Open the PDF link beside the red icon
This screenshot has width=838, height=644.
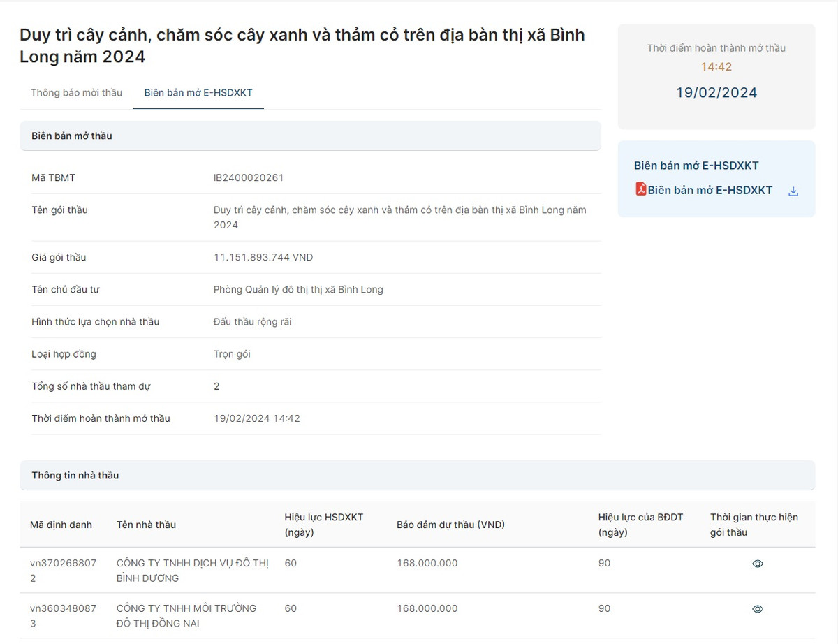tap(710, 190)
